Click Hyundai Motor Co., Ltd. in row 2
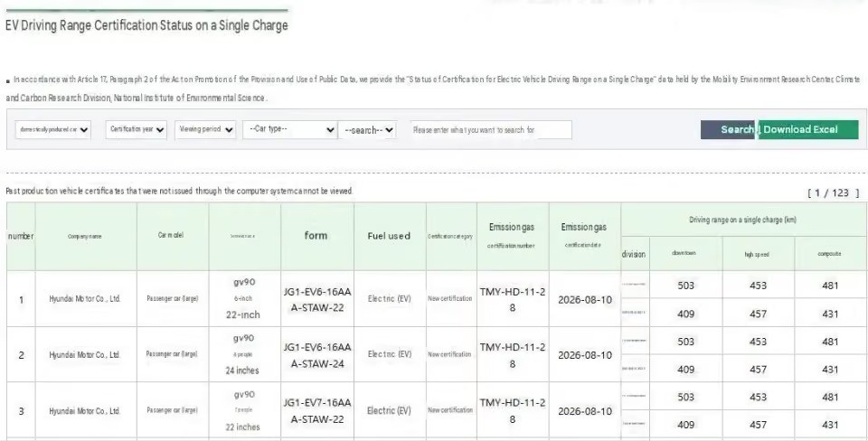The width and height of the screenshot is (868, 441). (85, 354)
